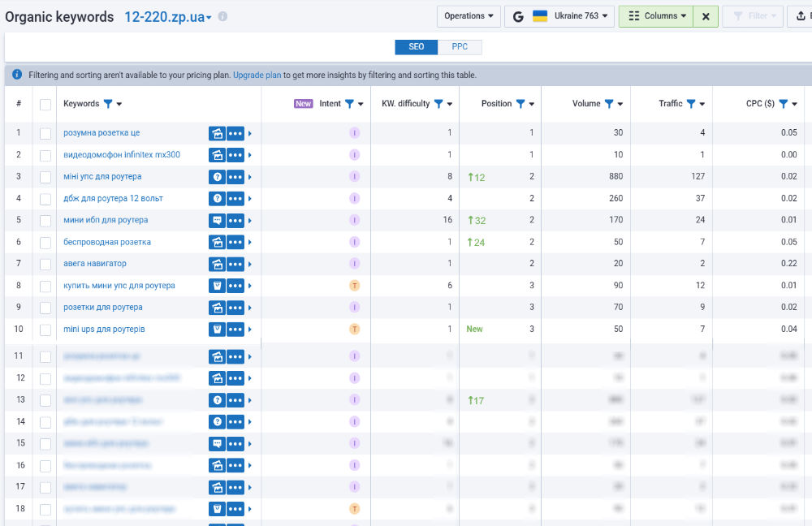Click SERP icon for 'авега навигатор'
The width and height of the screenshot is (812, 526).
pyautogui.click(x=217, y=264)
